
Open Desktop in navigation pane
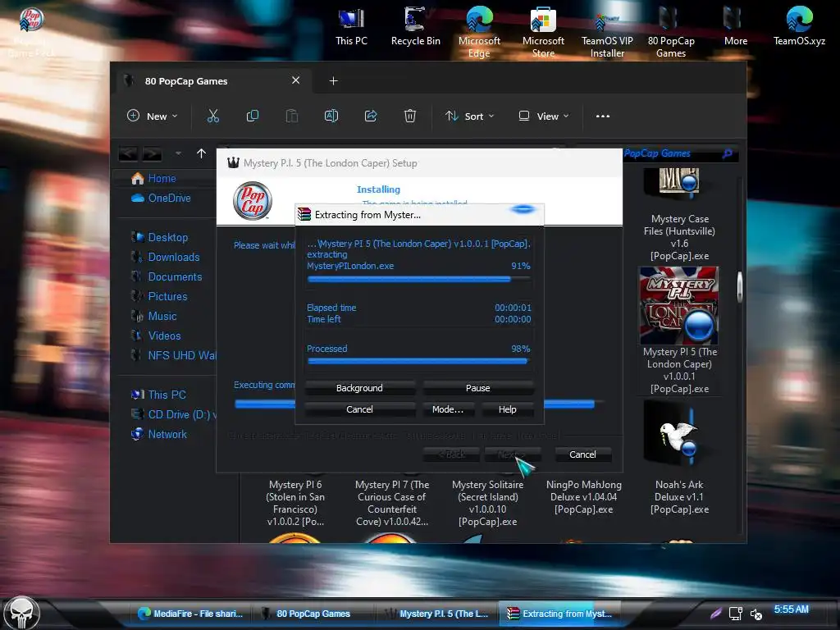click(x=160, y=237)
